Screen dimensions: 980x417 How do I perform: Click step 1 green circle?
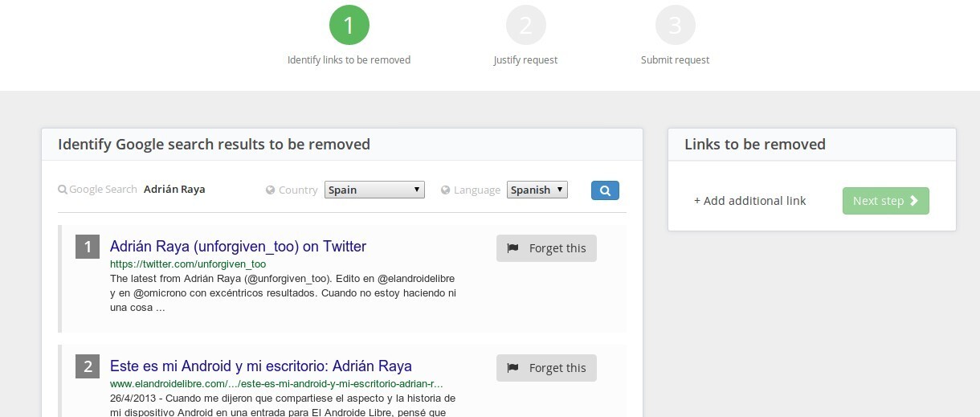coord(349,26)
